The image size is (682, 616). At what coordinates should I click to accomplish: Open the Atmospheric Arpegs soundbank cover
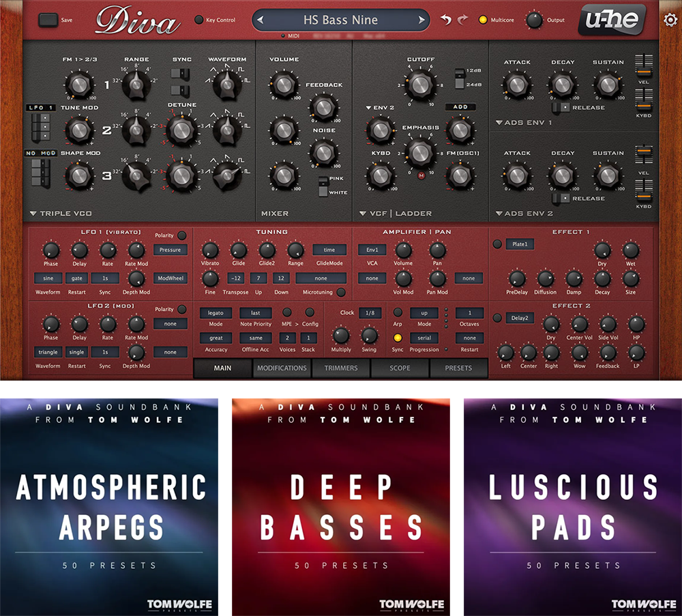[108, 507]
